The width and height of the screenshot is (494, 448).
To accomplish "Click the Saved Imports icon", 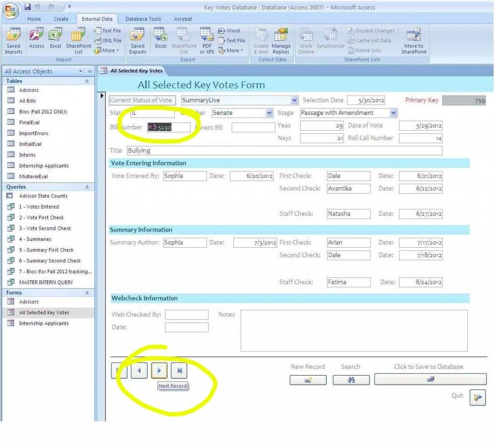I will pos(14,41).
